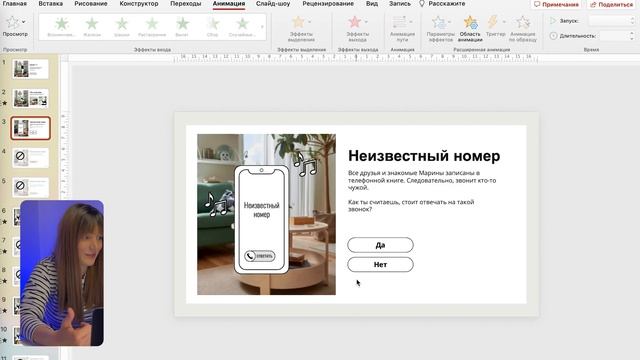Select the Неизвестный номер slide title

pyautogui.click(x=424, y=156)
